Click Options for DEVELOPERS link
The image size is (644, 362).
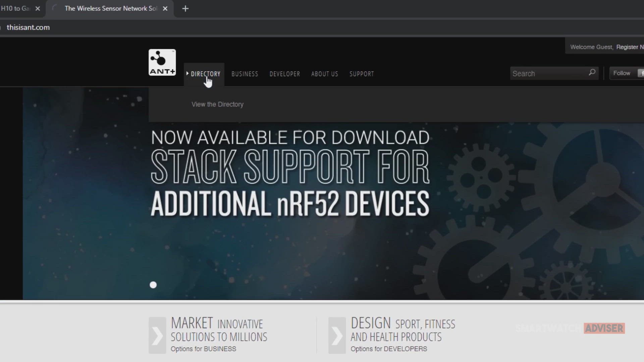pyautogui.click(x=389, y=349)
